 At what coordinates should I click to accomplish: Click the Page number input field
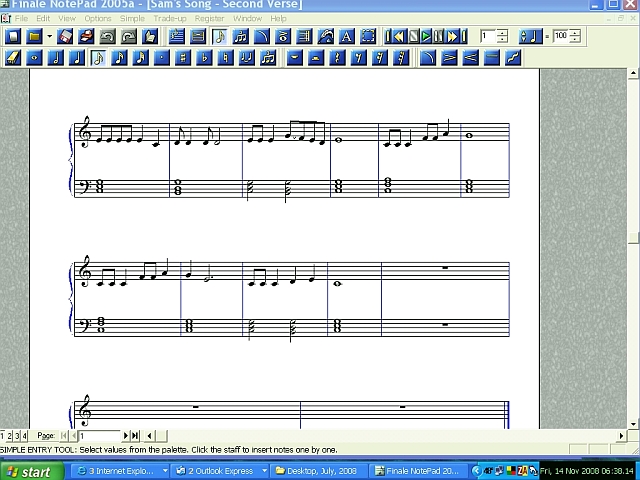click(x=100, y=436)
